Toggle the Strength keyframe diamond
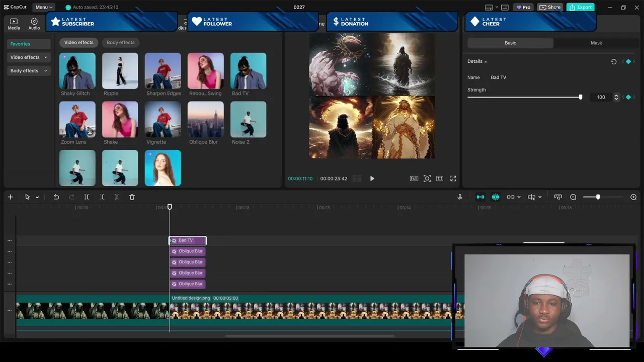The image size is (644, 362). [628, 97]
